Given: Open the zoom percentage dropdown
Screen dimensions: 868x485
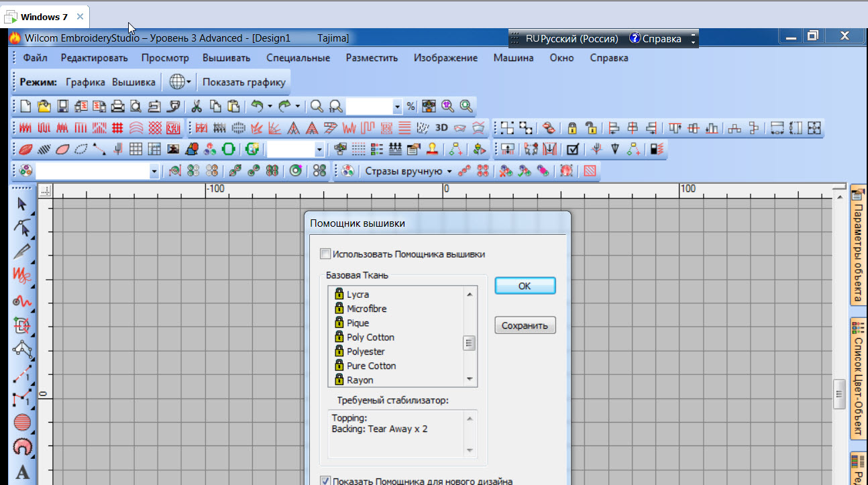Looking at the screenshot, I should (x=396, y=106).
